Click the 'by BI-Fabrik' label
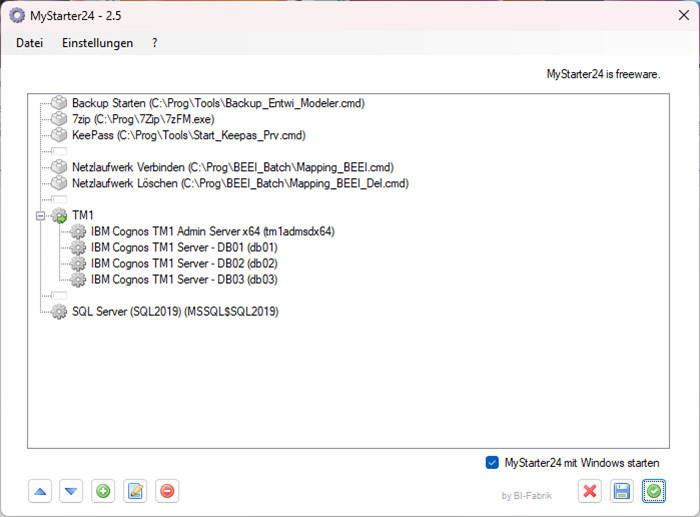 click(x=527, y=496)
